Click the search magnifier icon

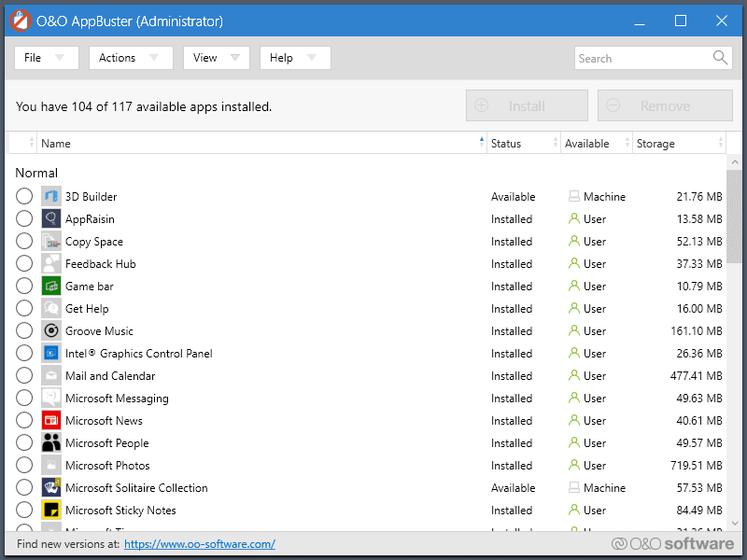tap(720, 58)
